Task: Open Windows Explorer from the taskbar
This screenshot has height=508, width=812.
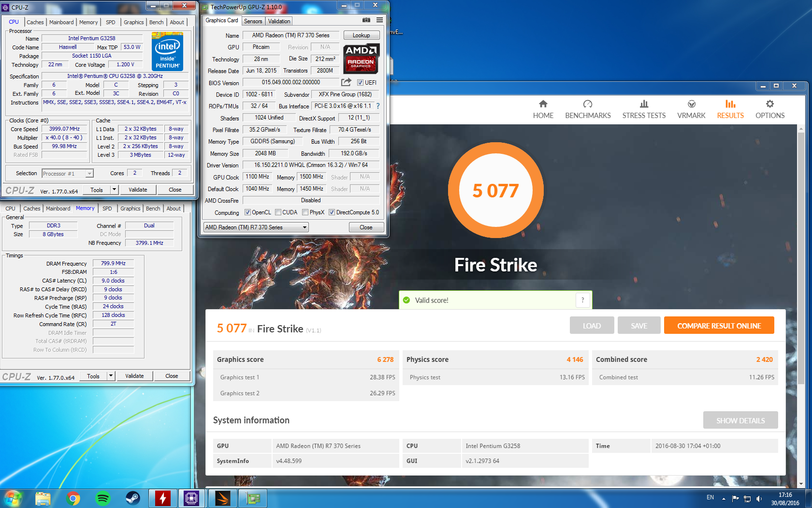Action: coord(43,498)
